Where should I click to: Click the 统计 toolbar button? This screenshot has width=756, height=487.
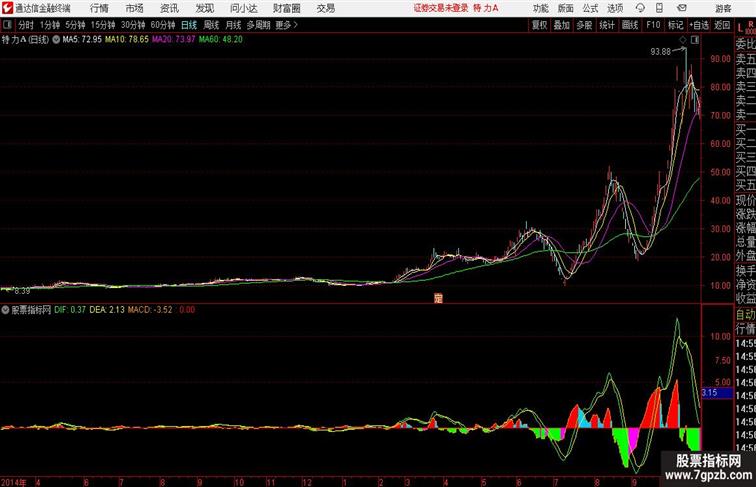click(x=607, y=25)
